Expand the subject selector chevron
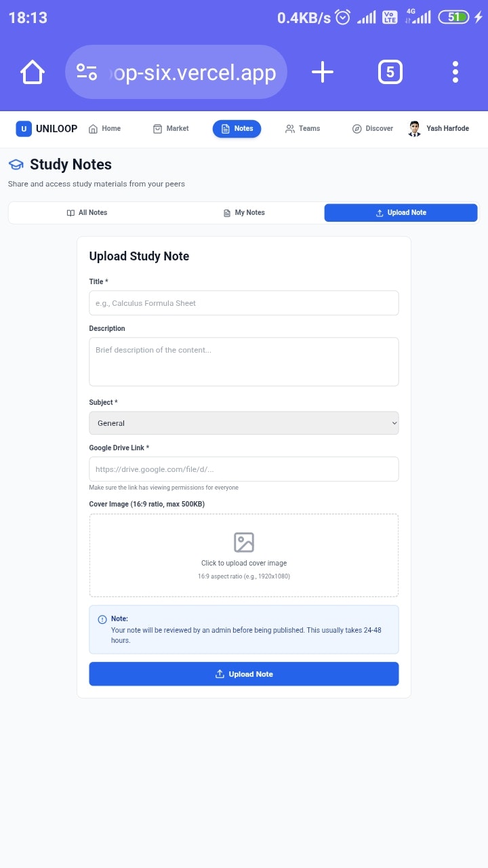Viewport: 488px width, 868px height. coord(392,422)
